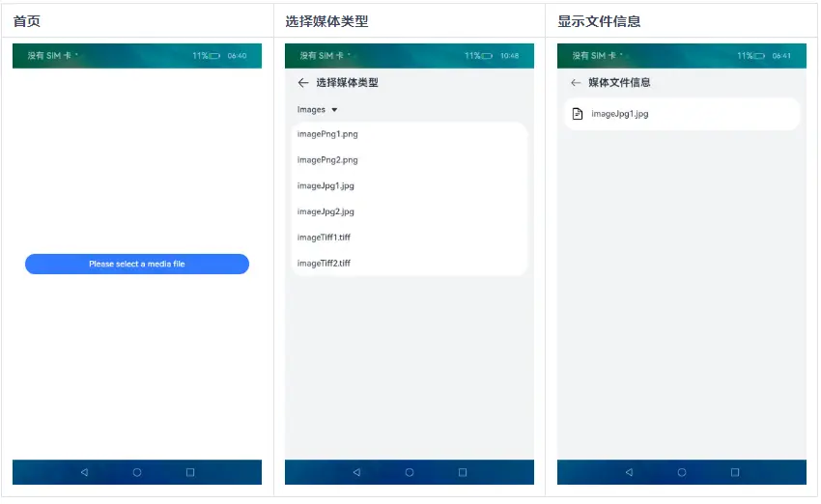Tap battery icon on 选择媒体类型 screen

point(487,55)
